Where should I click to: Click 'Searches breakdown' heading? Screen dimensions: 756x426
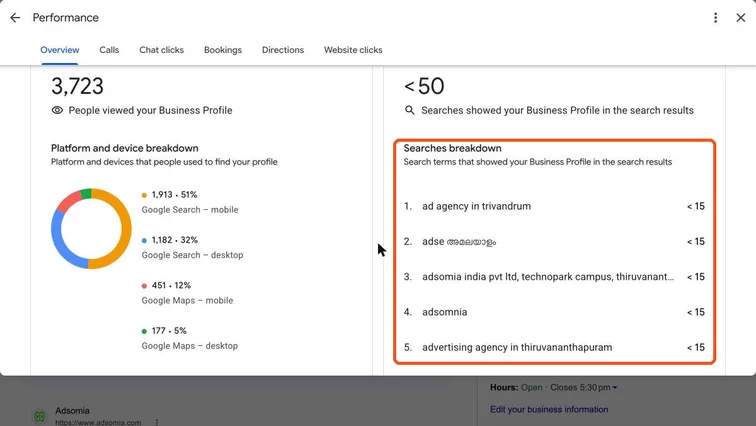452,148
